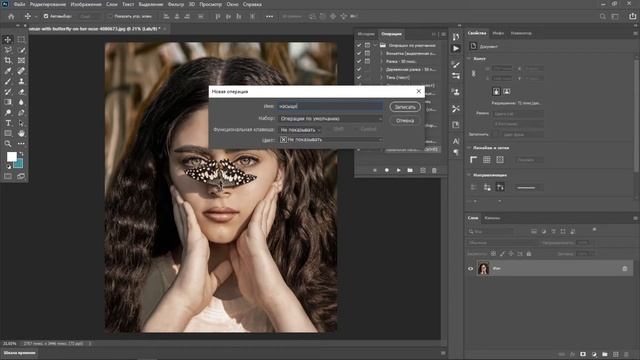Select the Pen tool

21,113
